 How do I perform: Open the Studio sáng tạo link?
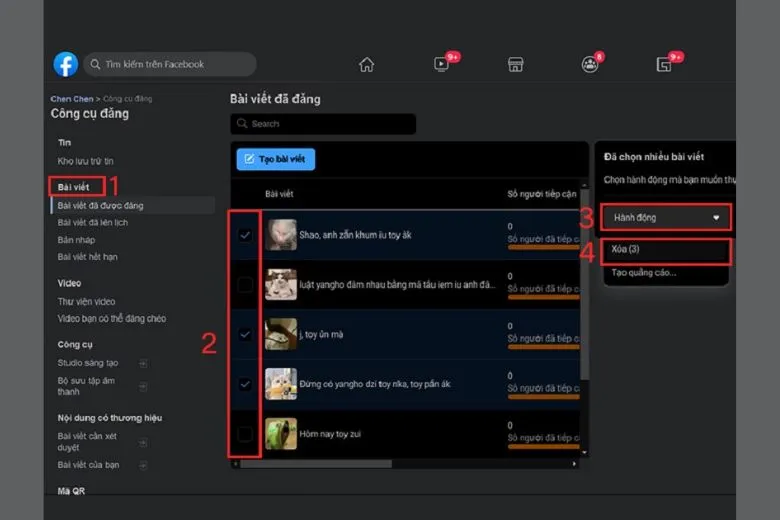coord(88,363)
